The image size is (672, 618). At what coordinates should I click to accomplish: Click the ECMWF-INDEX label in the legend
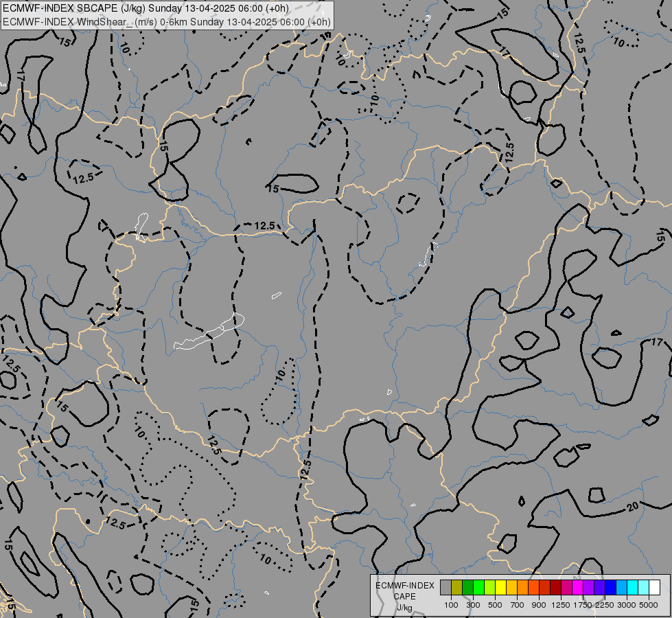tap(405, 586)
